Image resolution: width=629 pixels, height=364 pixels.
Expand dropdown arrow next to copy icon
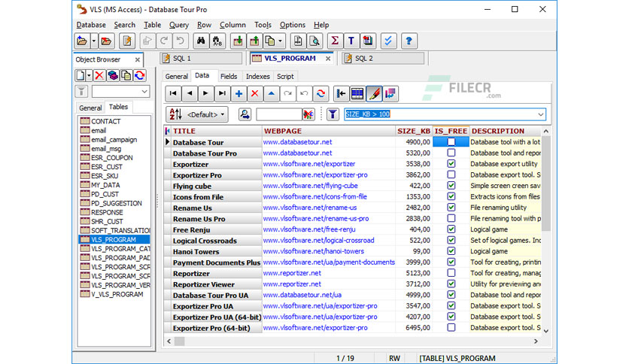[x=280, y=41]
